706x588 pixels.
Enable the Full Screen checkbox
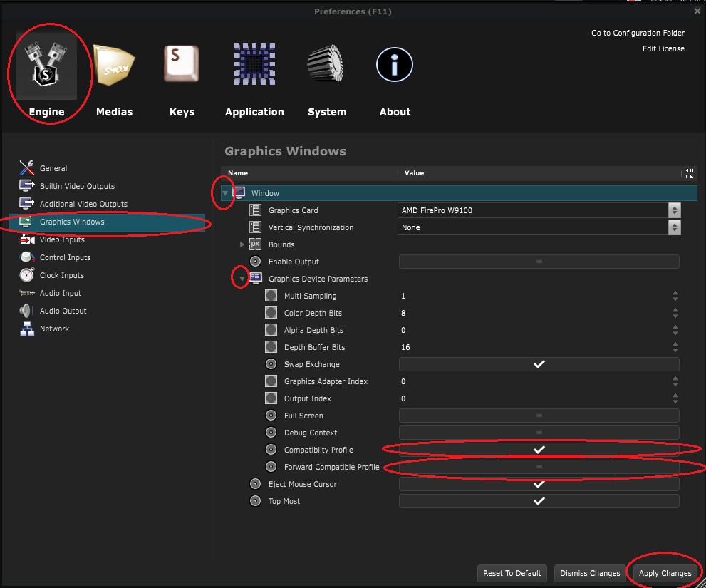[539, 416]
